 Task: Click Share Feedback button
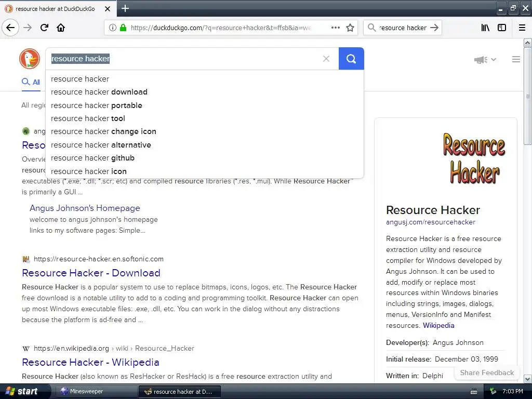click(487, 373)
